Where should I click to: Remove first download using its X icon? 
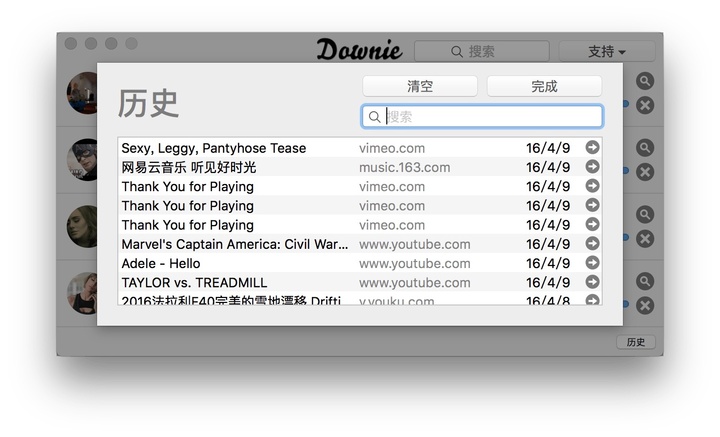[x=645, y=105]
